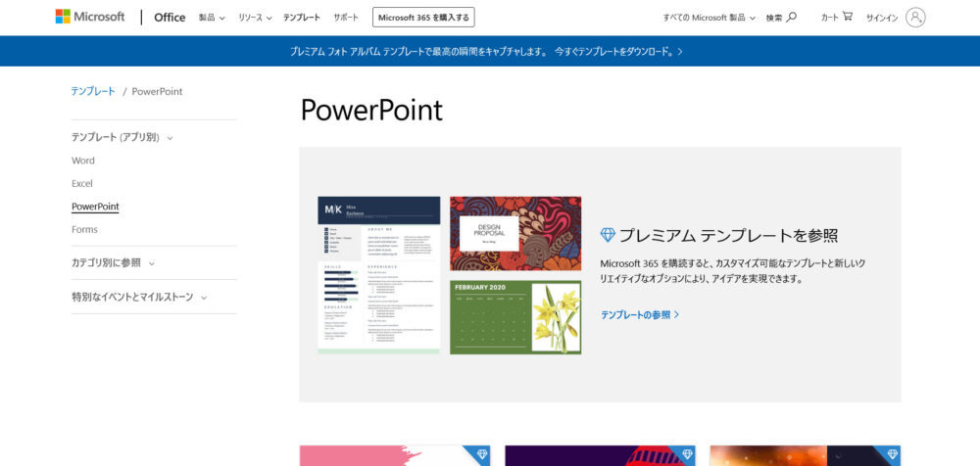Image resolution: width=980 pixels, height=466 pixels.
Task: Click the sign-in profile avatar icon
Action: pyautogui.click(x=915, y=17)
